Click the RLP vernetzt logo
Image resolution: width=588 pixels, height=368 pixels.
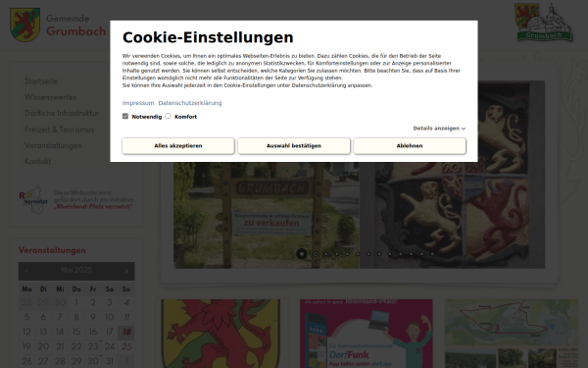click(x=33, y=200)
